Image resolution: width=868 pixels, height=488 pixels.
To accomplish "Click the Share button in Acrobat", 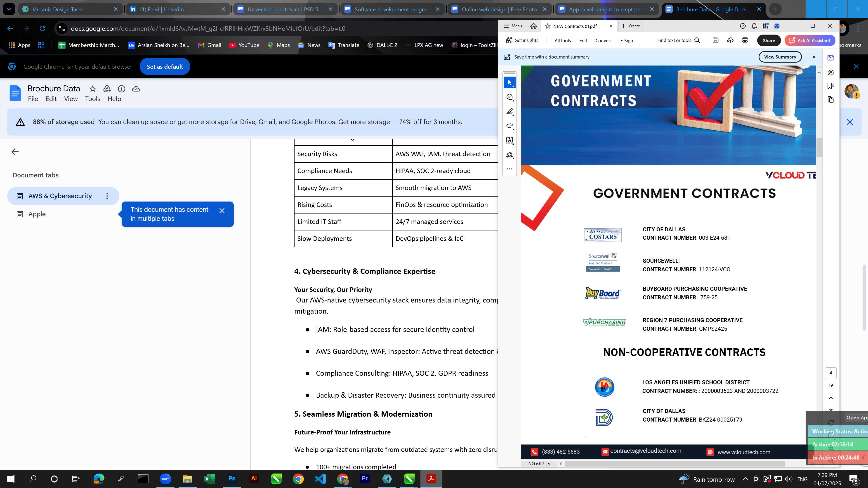I will click(769, 40).
